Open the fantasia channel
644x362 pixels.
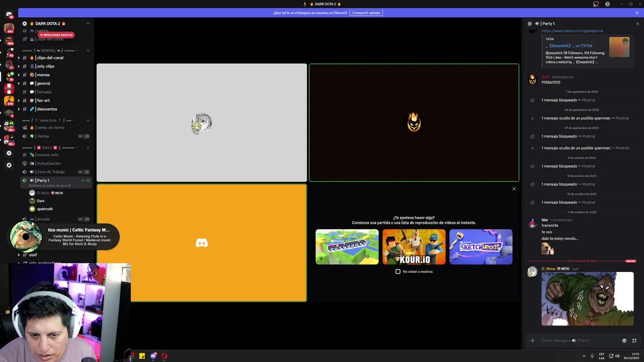(56, 92)
